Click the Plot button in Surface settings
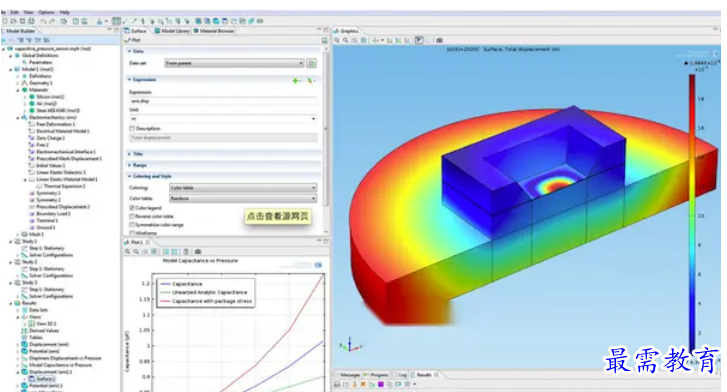The height and width of the screenshot is (392, 727). (x=133, y=40)
